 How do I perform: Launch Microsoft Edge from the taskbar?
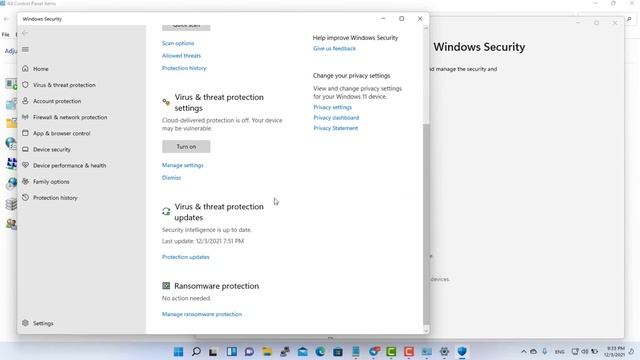320,351
